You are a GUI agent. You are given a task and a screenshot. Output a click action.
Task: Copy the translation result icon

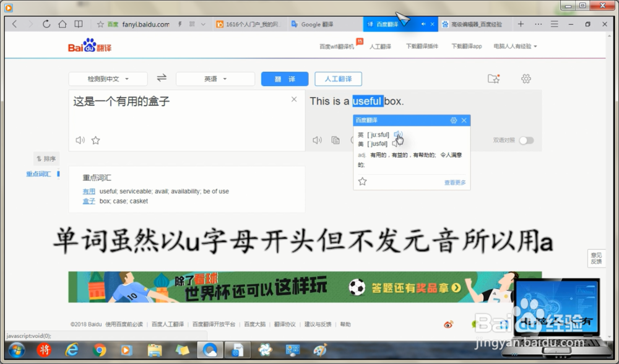[335, 140]
